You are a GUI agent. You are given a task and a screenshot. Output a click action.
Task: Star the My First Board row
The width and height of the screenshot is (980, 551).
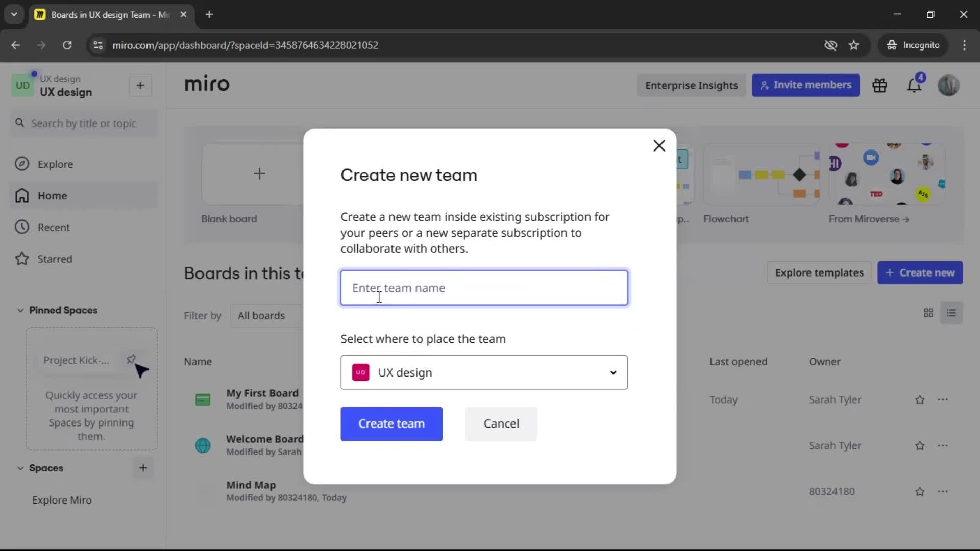pos(920,400)
